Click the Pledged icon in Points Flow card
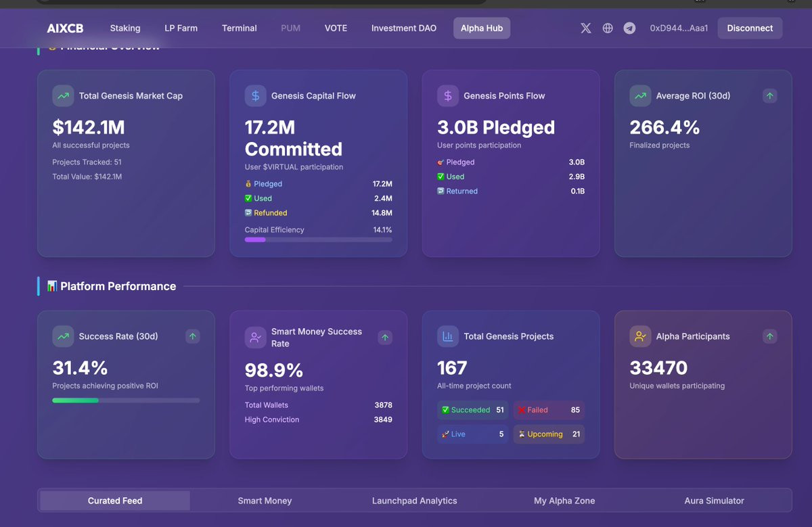Viewport: 812px width, 527px height. coord(441,162)
